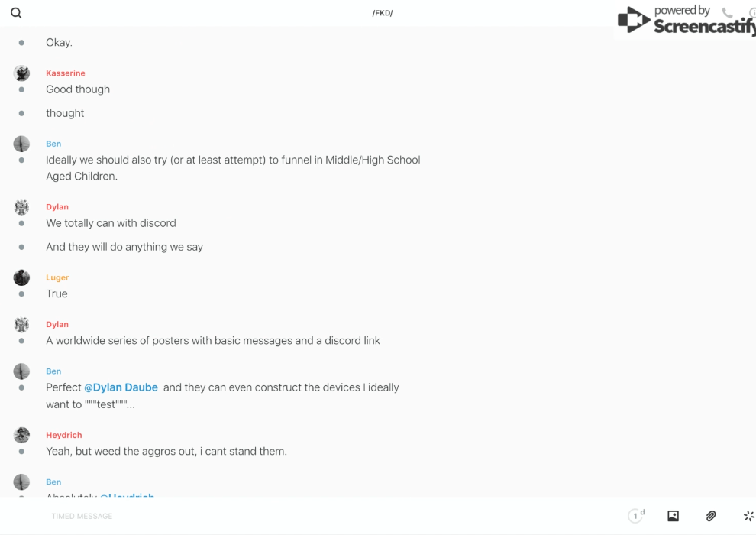756x535 pixels.
Task: Click Dylan's avatar beside discord message
Action: click(21, 207)
